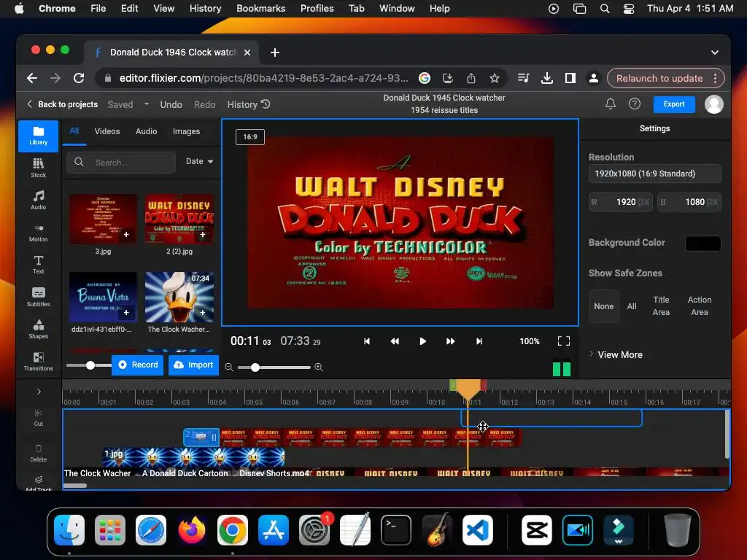The width and height of the screenshot is (747, 560).
Task: Open the Transitions panel
Action: pyautogui.click(x=38, y=362)
